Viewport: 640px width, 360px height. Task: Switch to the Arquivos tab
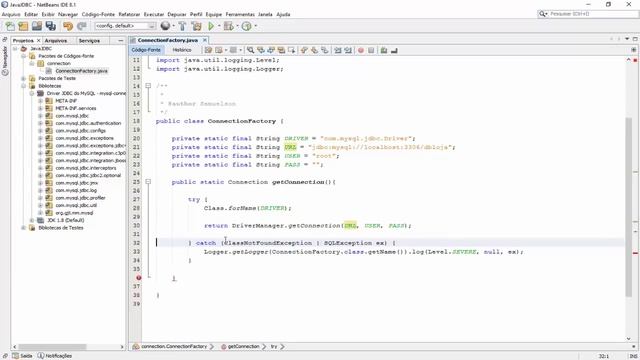pyautogui.click(x=56, y=40)
